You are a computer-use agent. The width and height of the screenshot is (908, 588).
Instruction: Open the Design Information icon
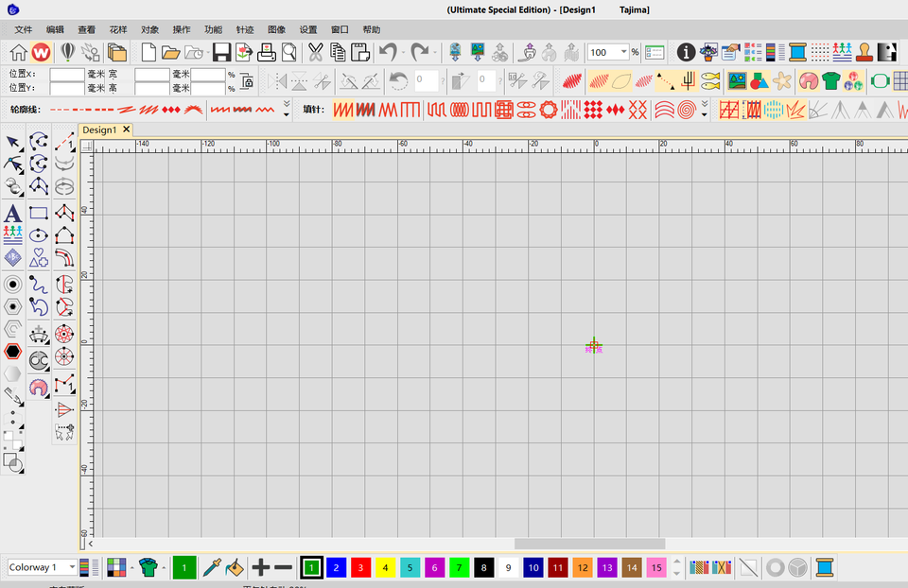[x=685, y=52]
